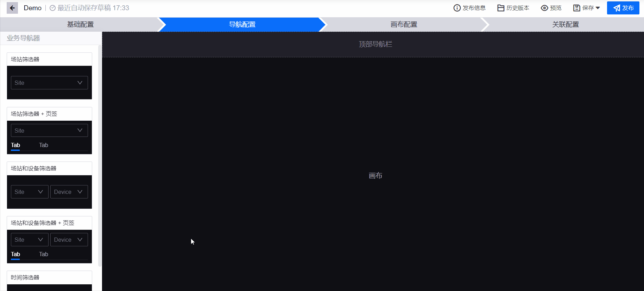Expand the 保存 dropdown caret

[598, 8]
